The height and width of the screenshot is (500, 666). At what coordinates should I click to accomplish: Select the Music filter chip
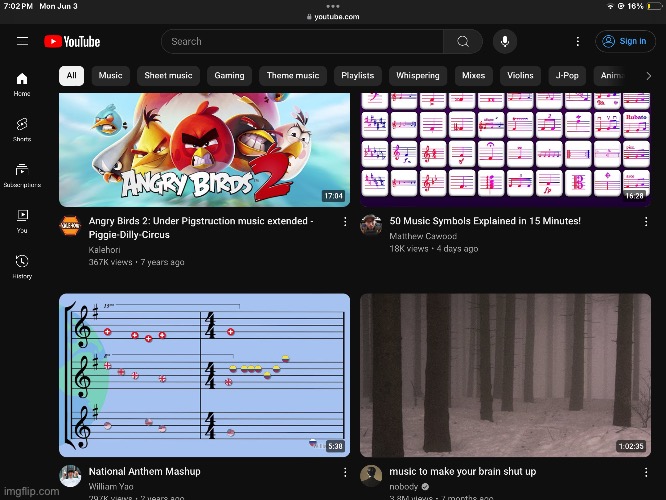tap(110, 76)
